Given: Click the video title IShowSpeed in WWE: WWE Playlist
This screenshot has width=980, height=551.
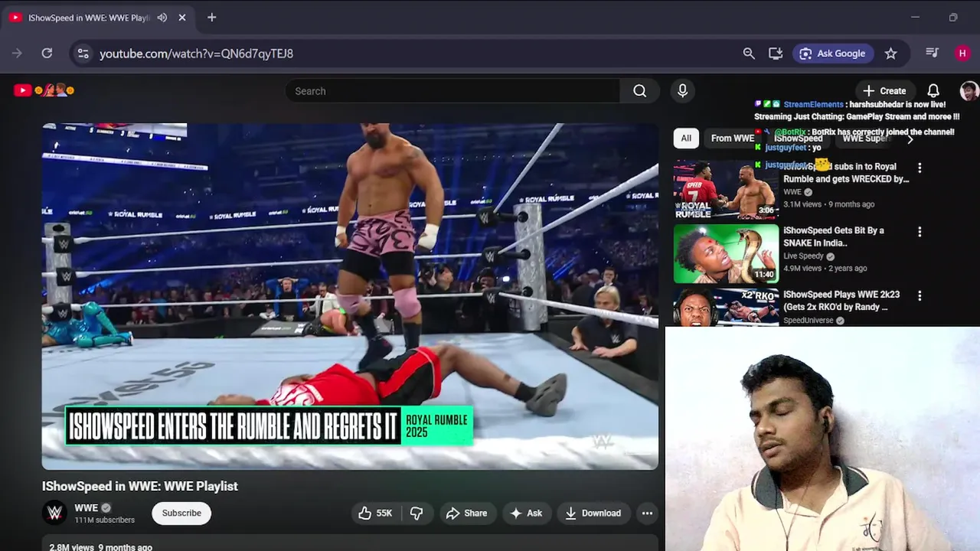Looking at the screenshot, I should (140, 486).
